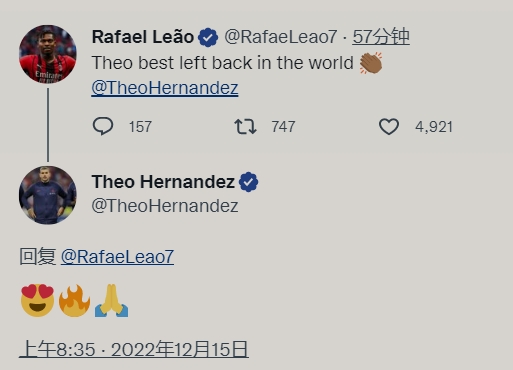513x370 pixels.
Task: Click the Rafael Leão display name
Action: pyautogui.click(x=143, y=37)
